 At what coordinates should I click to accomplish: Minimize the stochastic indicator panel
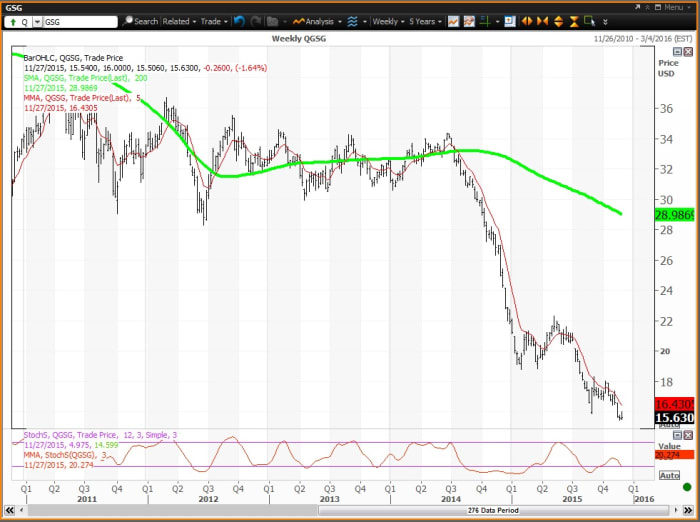point(677,436)
